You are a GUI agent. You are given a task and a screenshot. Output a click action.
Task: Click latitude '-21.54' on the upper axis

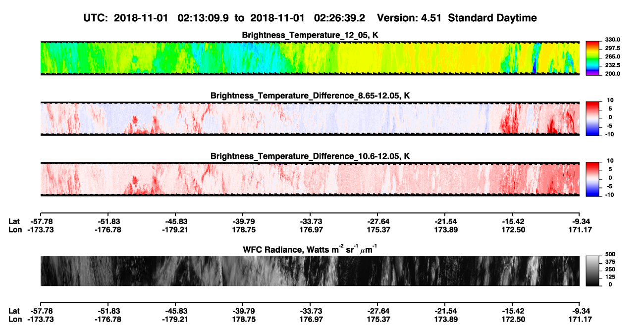click(x=445, y=221)
